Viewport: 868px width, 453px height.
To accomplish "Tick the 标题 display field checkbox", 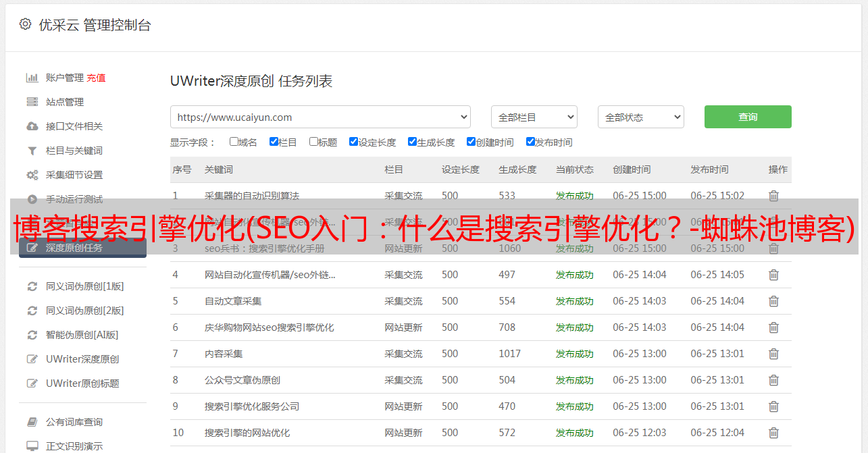I will point(313,142).
